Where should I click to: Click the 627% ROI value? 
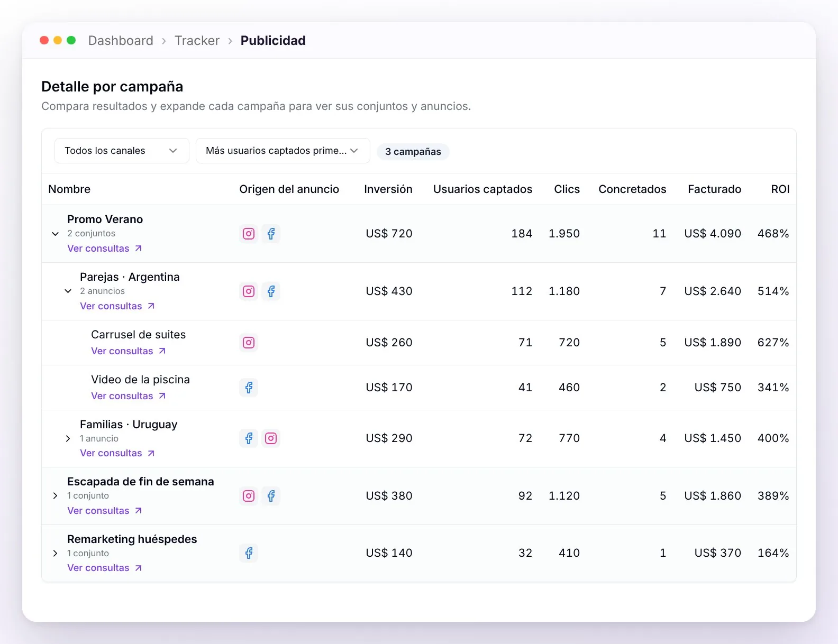[773, 343]
